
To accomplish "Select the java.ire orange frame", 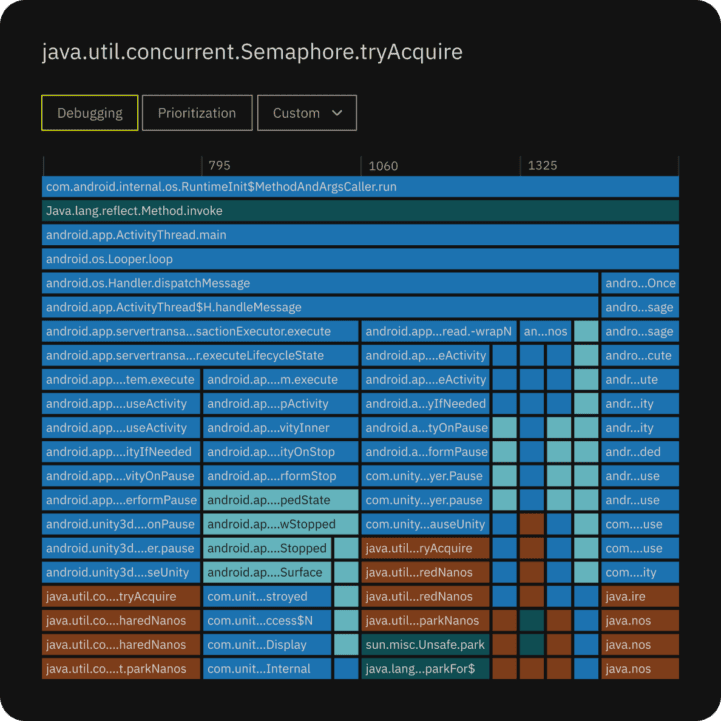I will click(x=640, y=596).
